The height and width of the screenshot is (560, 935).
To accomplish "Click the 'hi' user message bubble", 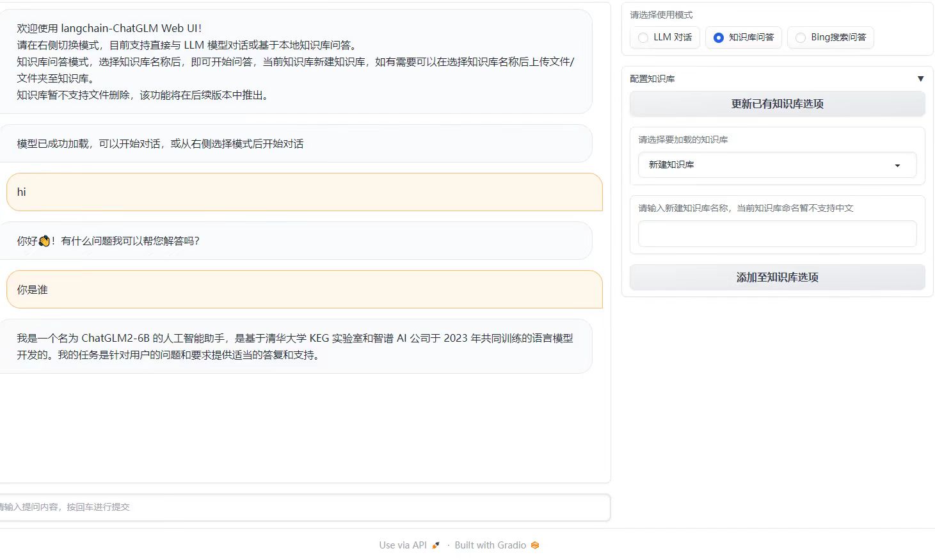I will pos(305,192).
